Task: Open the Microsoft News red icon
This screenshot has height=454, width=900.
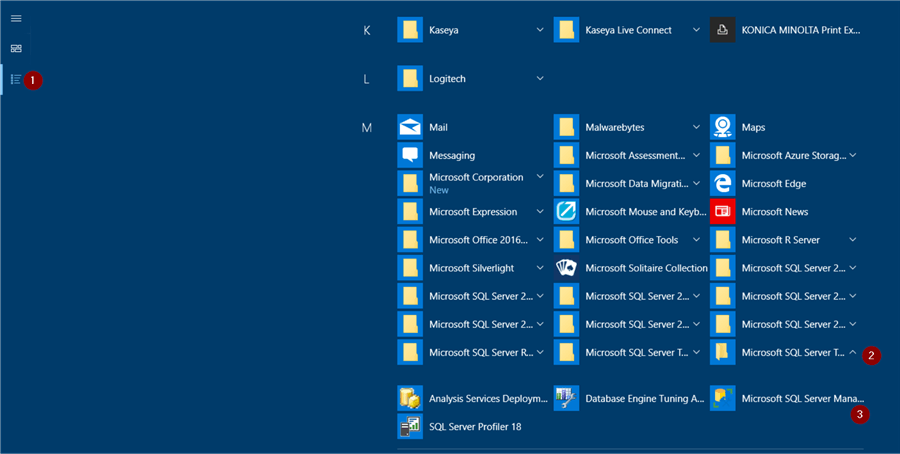Action: pyautogui.click(x=723, y=211)
